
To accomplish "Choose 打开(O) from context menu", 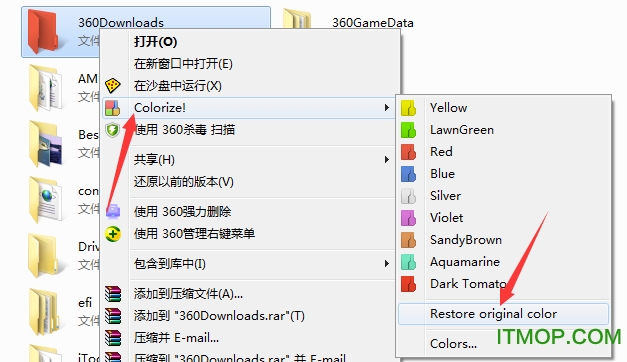I will tap(156, 42).
